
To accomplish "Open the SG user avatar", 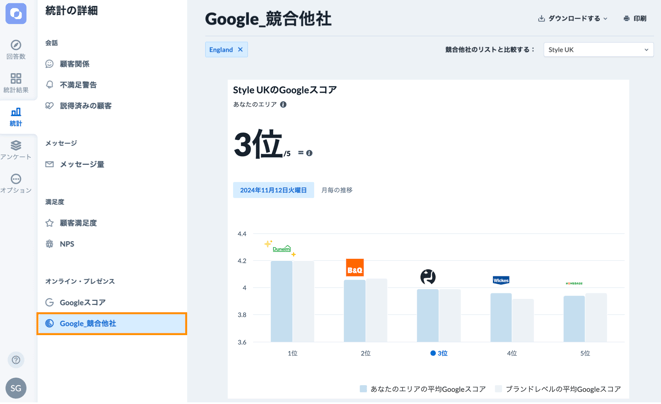I will [x=16, y=388].
